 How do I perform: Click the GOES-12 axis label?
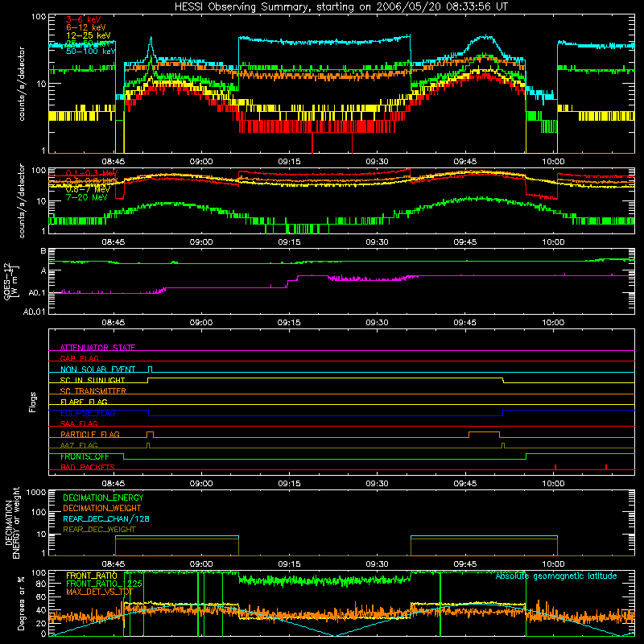pos(11,281)
